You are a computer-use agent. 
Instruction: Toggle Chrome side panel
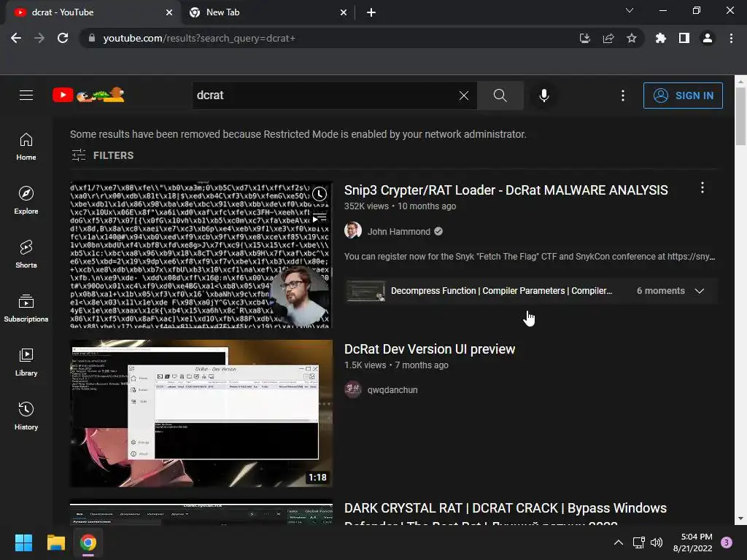point(684,38)
